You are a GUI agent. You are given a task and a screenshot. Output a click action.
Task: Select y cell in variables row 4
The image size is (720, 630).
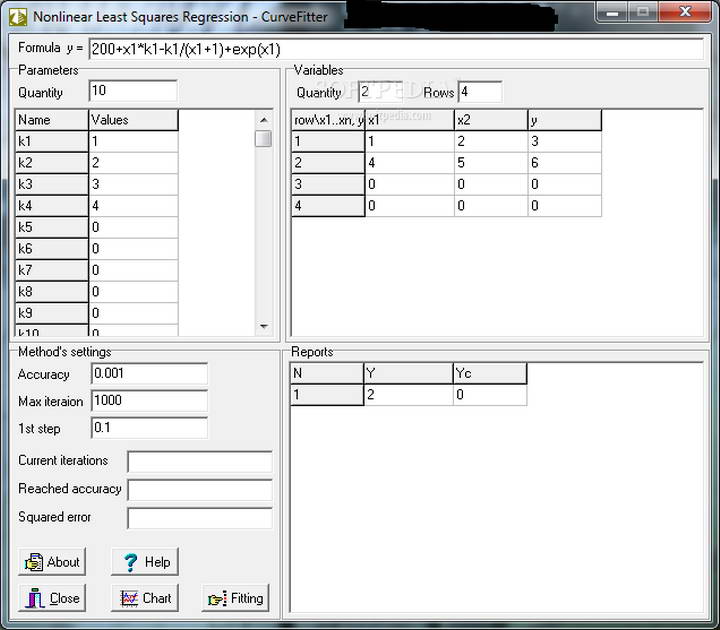(x=565, y=206)
